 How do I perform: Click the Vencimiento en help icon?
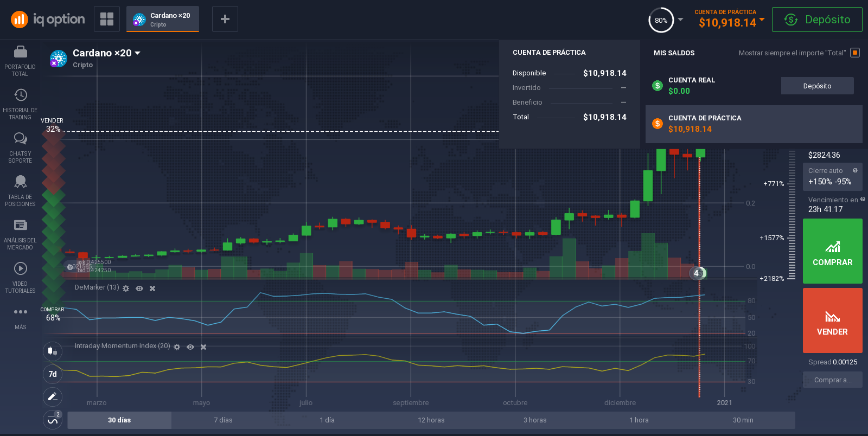click(863, 200)
